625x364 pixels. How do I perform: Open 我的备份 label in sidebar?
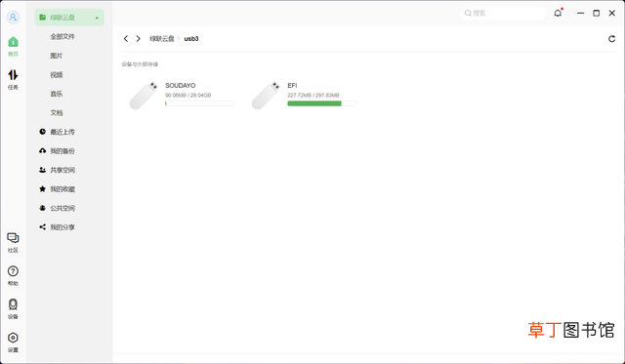coord(62,151)
